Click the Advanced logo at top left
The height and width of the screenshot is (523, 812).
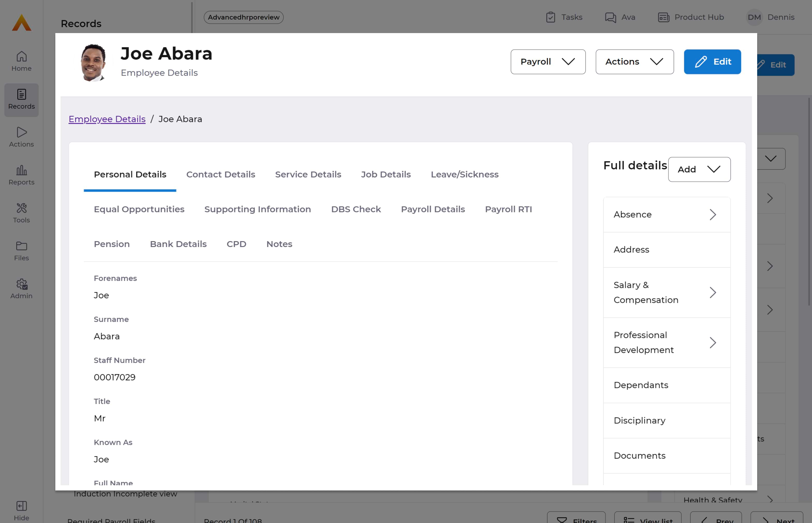(x=21, y=22)
